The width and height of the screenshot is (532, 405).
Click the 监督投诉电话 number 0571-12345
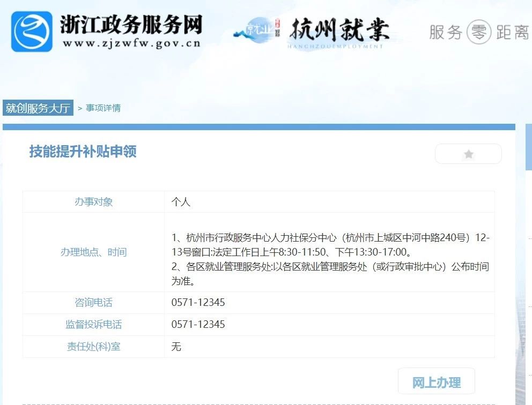tap(198, 325)
